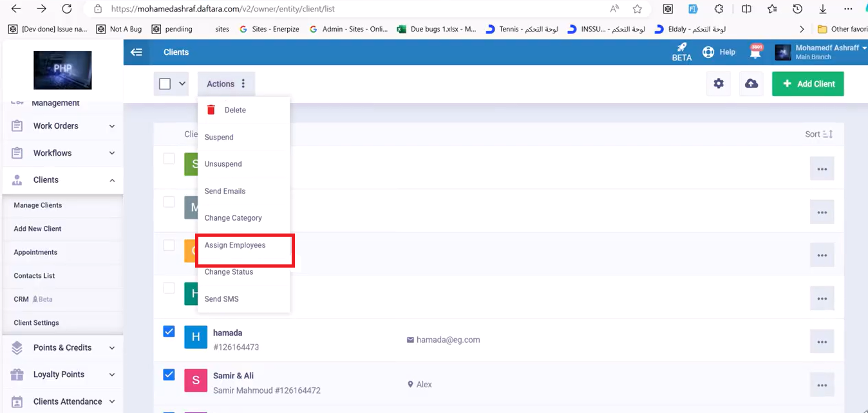Open the notifications bell icon
868x413 pixels.
(x=756, y=53)
